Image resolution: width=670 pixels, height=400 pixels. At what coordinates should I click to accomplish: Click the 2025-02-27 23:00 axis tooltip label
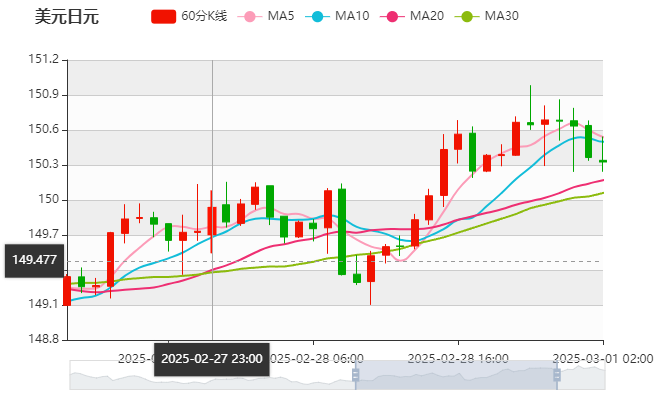(x=212, y=358)
